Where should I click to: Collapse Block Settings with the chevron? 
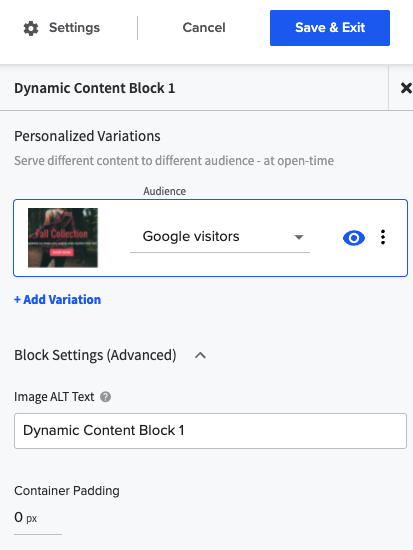(200, 355)
